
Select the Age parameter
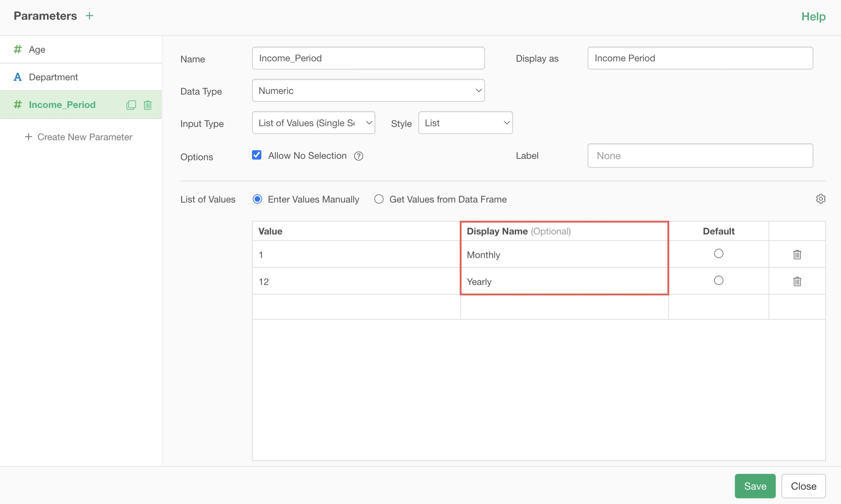pyautogui.click(x=81, y=50)
